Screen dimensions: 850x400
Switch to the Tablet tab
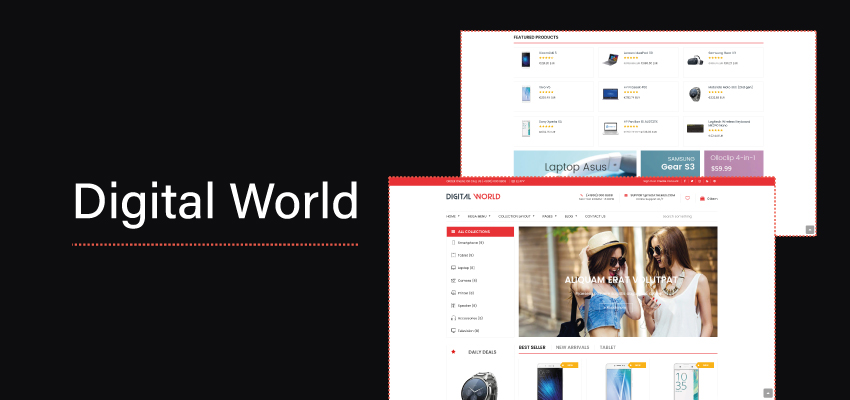coord(607,347)
